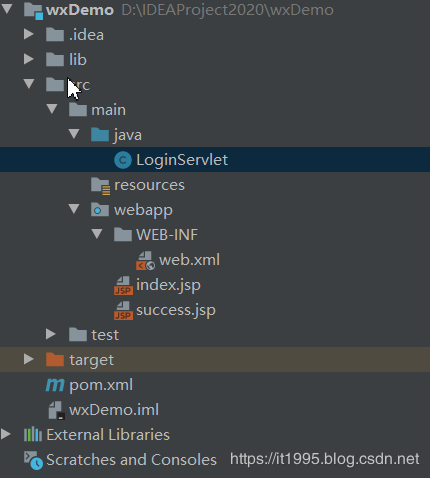
Task: Select the main folder label
Action: (109, 110)
